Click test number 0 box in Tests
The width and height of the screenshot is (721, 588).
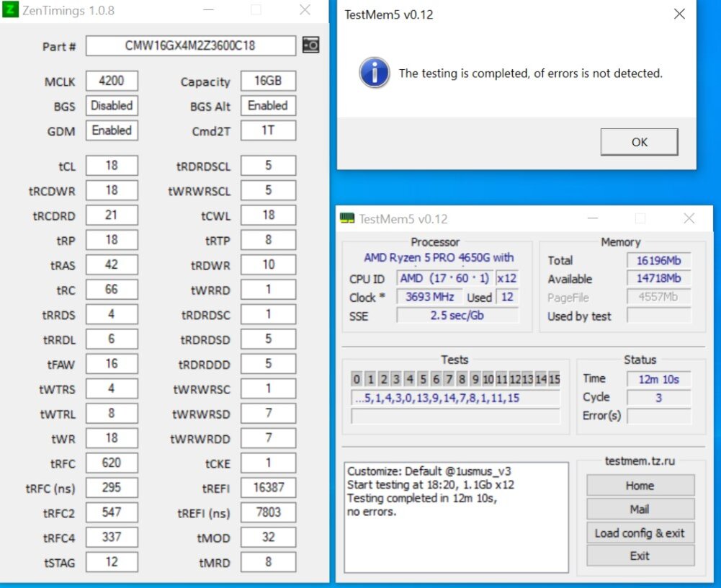357,379
